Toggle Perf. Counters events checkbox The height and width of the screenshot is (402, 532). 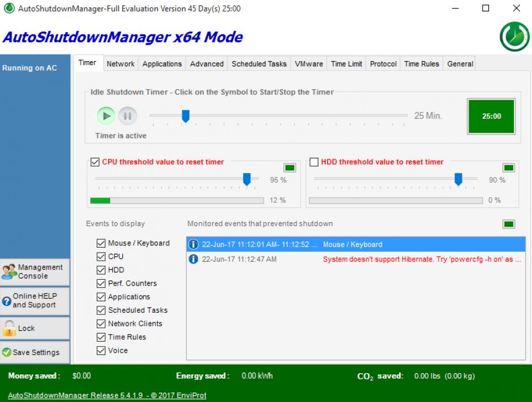pyautogui.click(x=101, y=283)
